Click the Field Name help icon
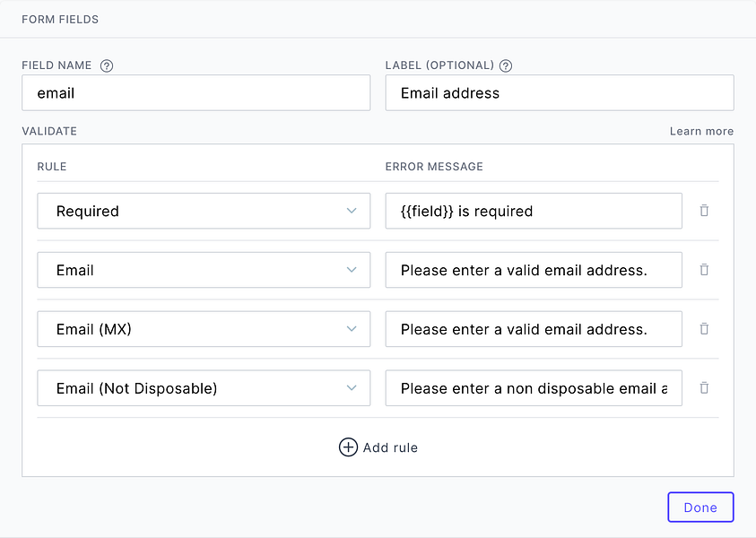Image resolution: width=756 pixels, height=538 pixels. tap(107, 65)
